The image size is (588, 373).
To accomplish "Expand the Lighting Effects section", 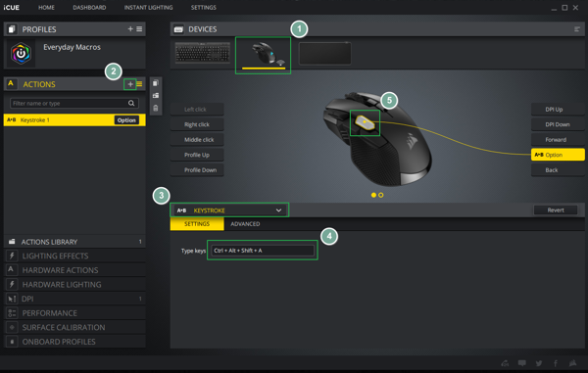I will [74, 256].
